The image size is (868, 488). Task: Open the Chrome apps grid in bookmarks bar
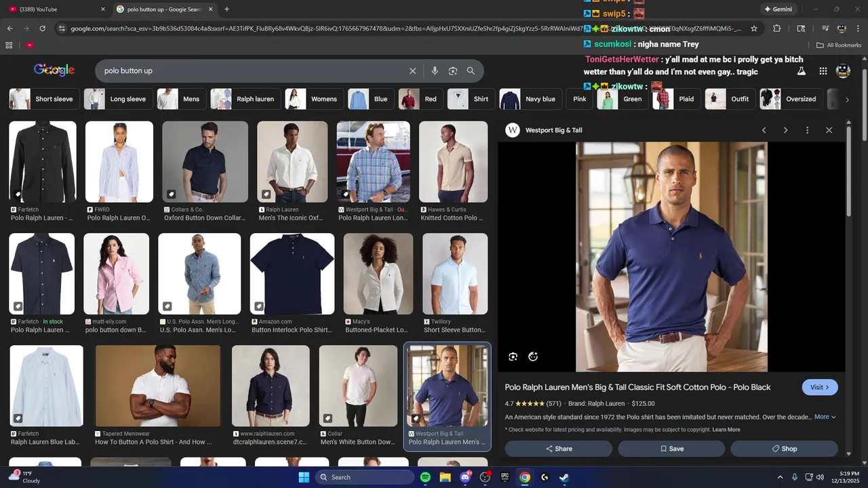[9, 45]
